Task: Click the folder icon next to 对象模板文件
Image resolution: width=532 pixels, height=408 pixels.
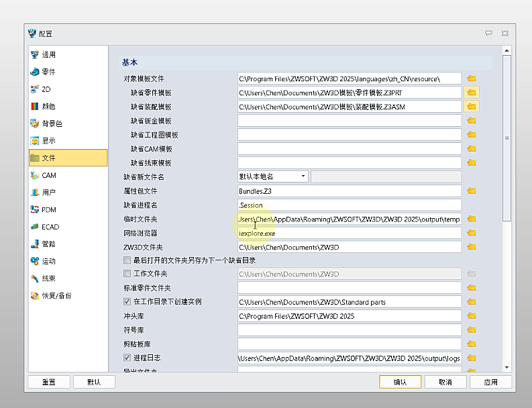Action: [472, 79]
